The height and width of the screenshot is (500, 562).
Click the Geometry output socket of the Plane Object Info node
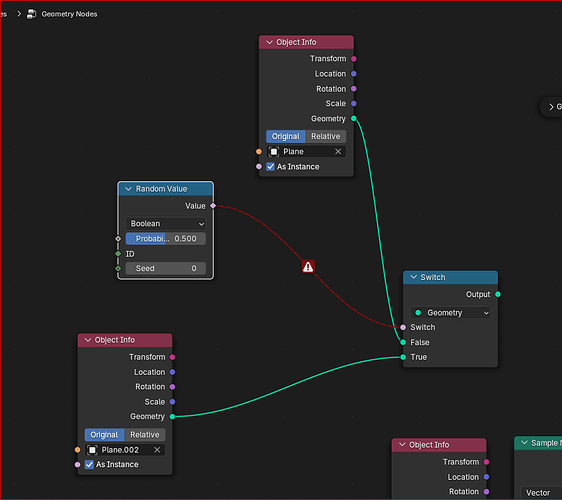[354, 119]
